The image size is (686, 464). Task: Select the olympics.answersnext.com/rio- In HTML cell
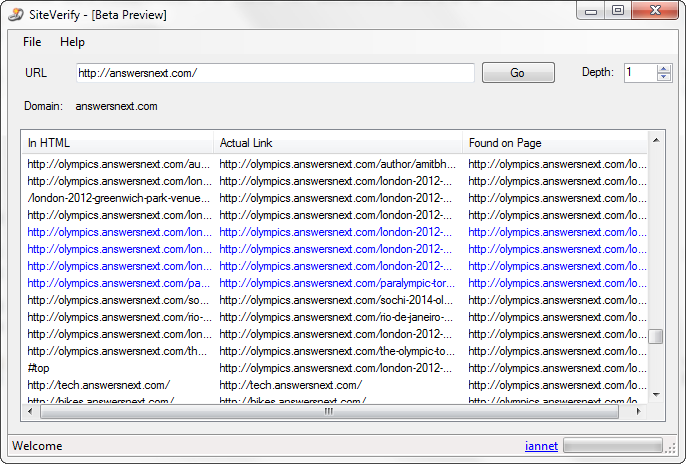[119, 317]
